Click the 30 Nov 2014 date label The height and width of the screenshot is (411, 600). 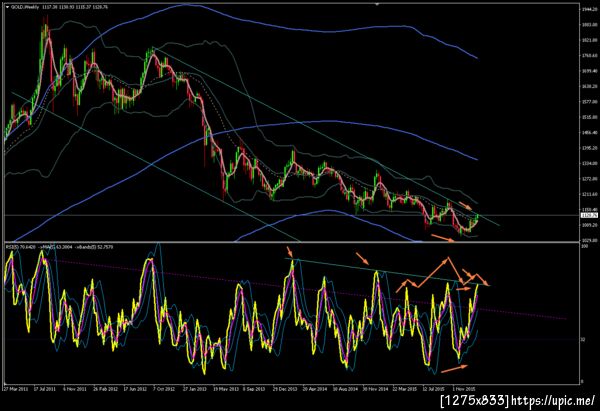(375, 389)
